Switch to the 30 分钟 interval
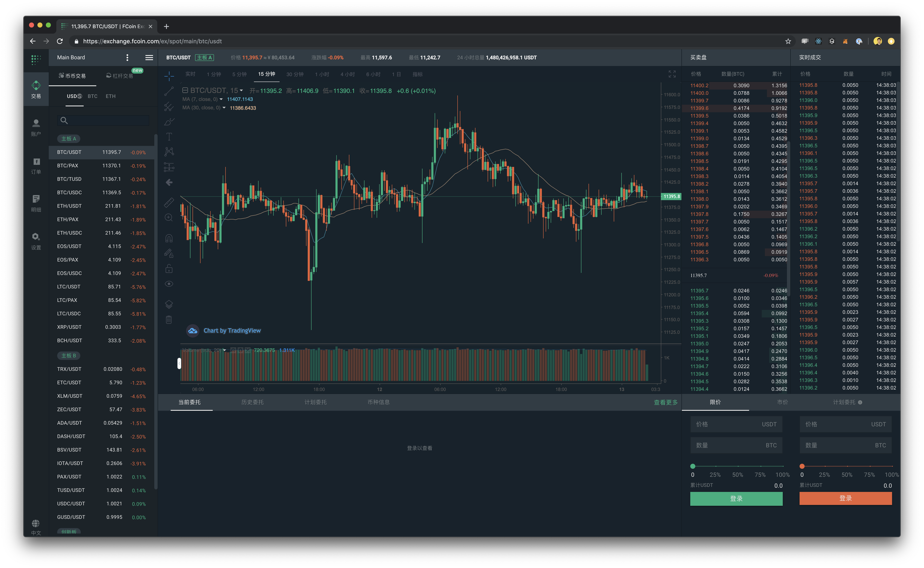Image resolution: width=924 pixels, height=568 pixels. tap(295, 74)
